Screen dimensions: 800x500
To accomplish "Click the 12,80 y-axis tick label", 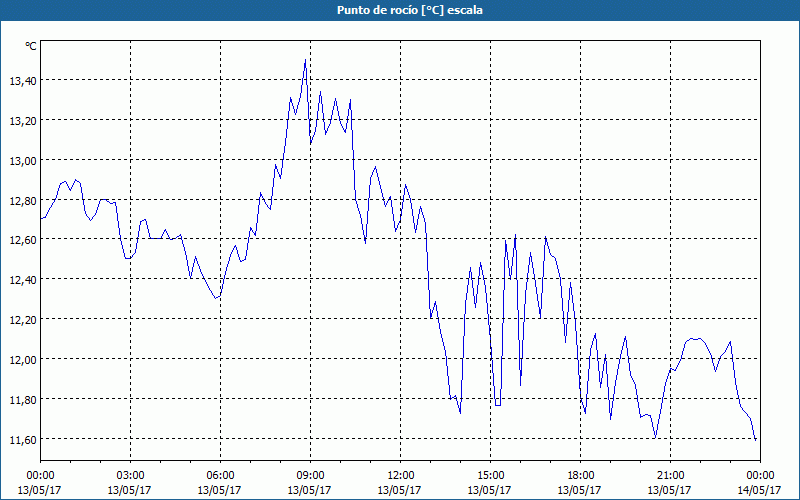I will (x=23, y=201).
